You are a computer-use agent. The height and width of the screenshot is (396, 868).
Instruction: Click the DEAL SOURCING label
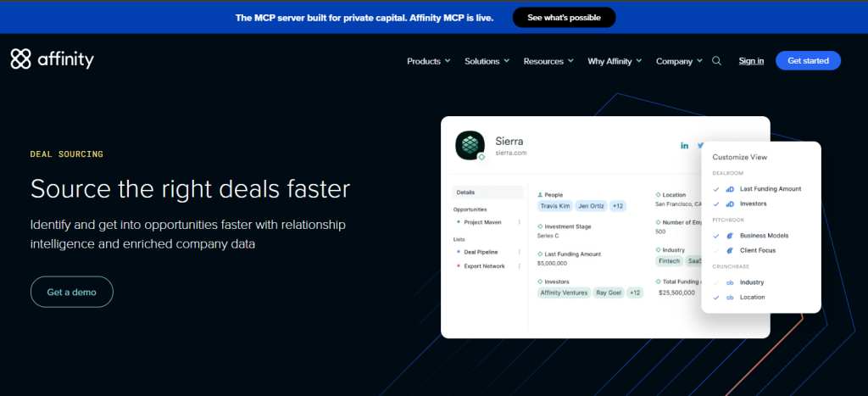67,154
